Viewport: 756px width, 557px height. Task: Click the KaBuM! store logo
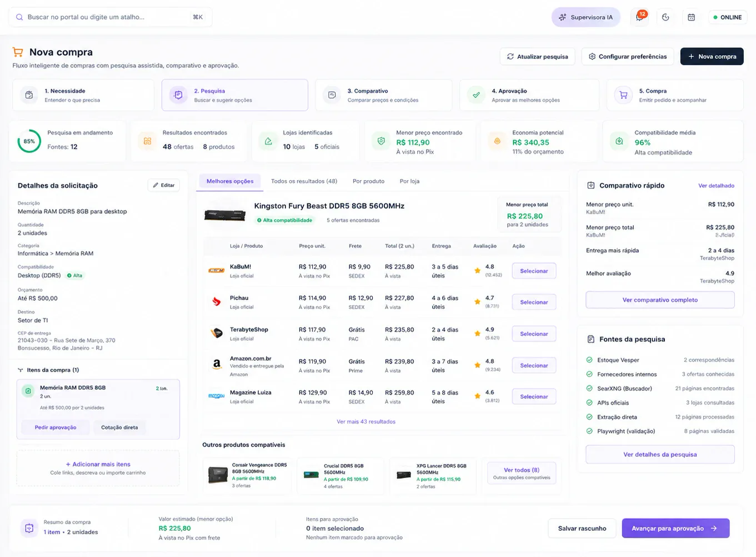pyautogui.click(x=216, y=271)
